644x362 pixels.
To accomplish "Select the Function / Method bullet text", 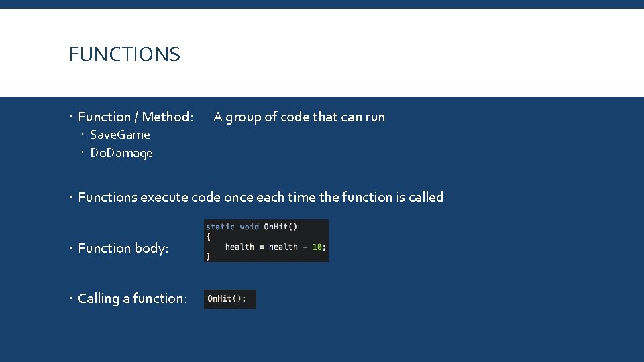I will (136, 117).
